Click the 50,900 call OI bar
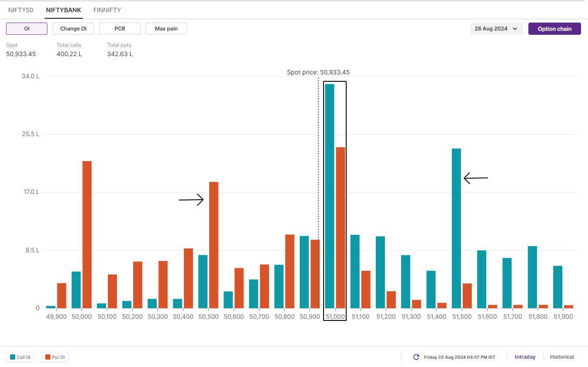Viewport: 588px width, 367px height. [304, 272]
